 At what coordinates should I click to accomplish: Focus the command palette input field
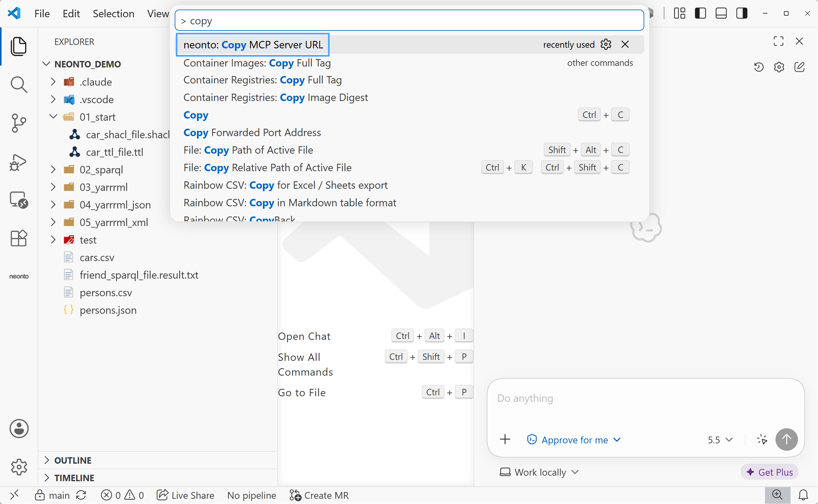point(409,21)
